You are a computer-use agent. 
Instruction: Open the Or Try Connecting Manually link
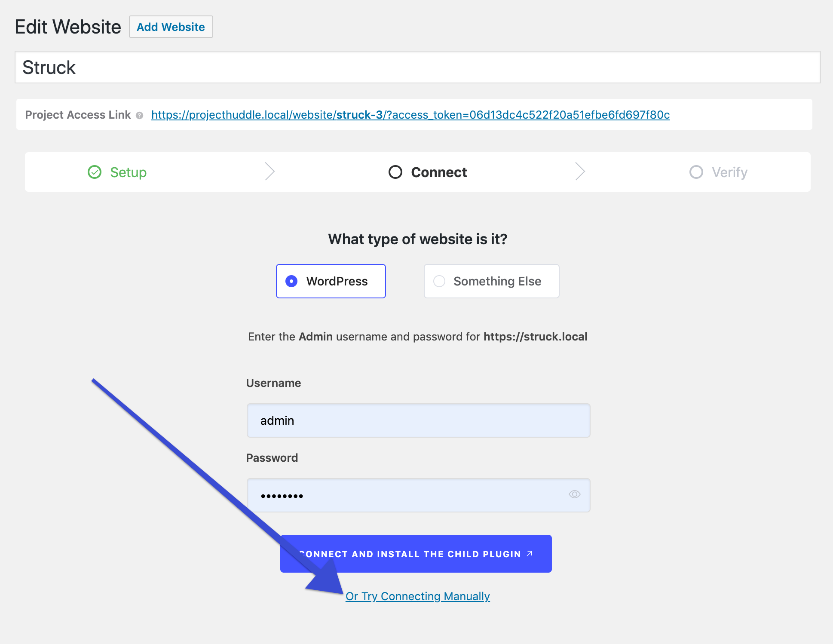click(x=417, y=596)
